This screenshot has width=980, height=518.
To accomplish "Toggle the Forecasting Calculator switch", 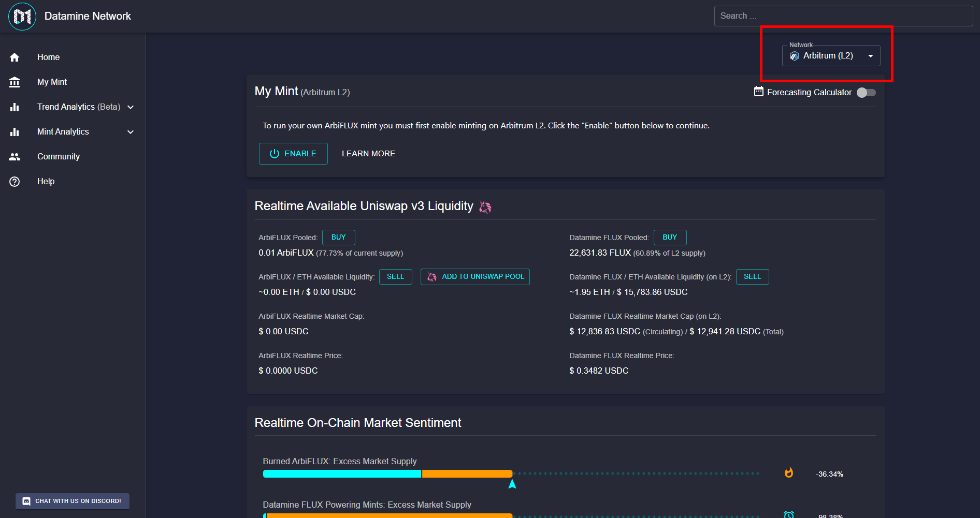I will 866,93.
